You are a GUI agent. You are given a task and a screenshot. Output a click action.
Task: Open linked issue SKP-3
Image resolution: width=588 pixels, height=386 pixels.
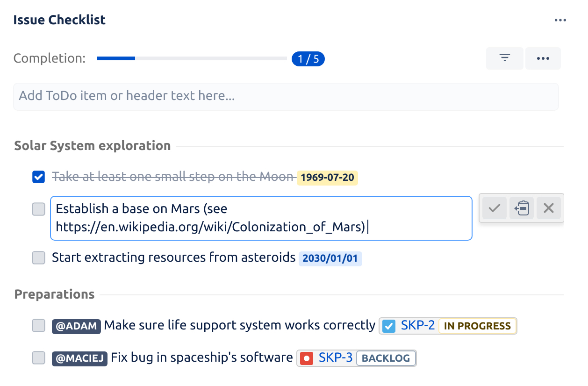click(x=336, y=357)
